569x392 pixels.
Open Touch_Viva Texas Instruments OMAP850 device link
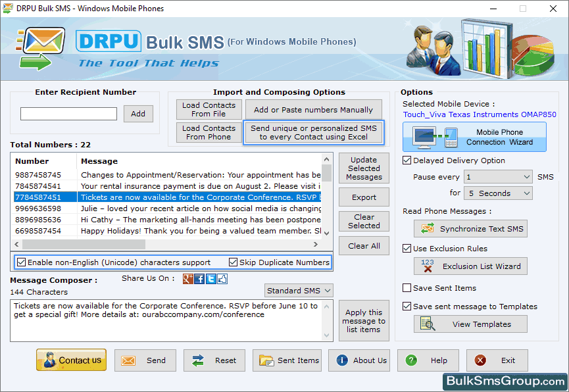coord(480,114)
